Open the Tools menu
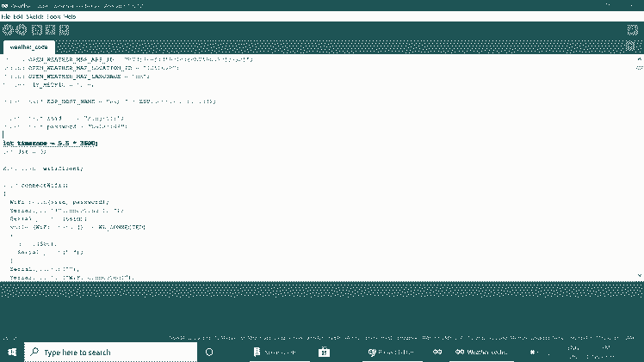 (54, 16)
